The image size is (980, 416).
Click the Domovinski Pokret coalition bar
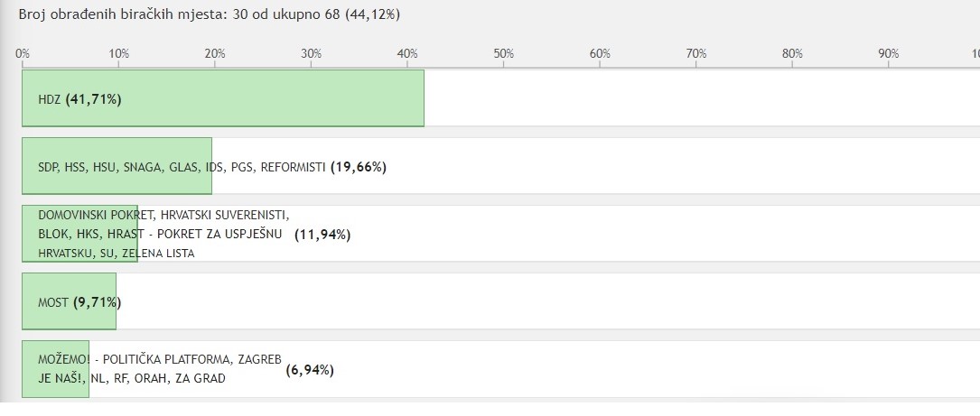point(79,234)
